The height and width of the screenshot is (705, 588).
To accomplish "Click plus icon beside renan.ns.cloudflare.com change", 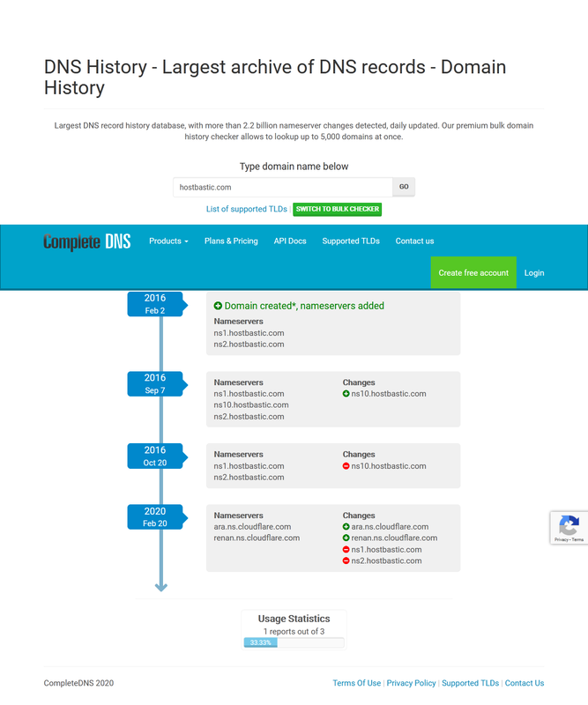I will pyautogui.click(x=346, y=538).
